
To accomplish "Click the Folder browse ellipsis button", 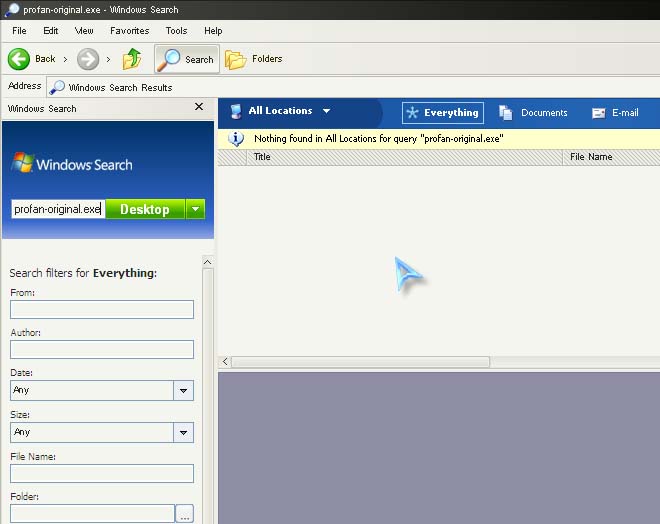I will [x=185, y=514].
